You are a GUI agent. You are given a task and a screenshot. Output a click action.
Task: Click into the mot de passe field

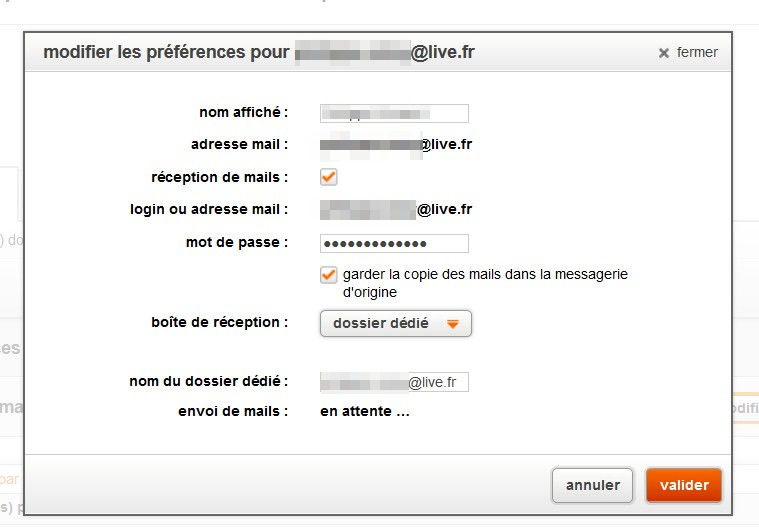tap(394, 244)
